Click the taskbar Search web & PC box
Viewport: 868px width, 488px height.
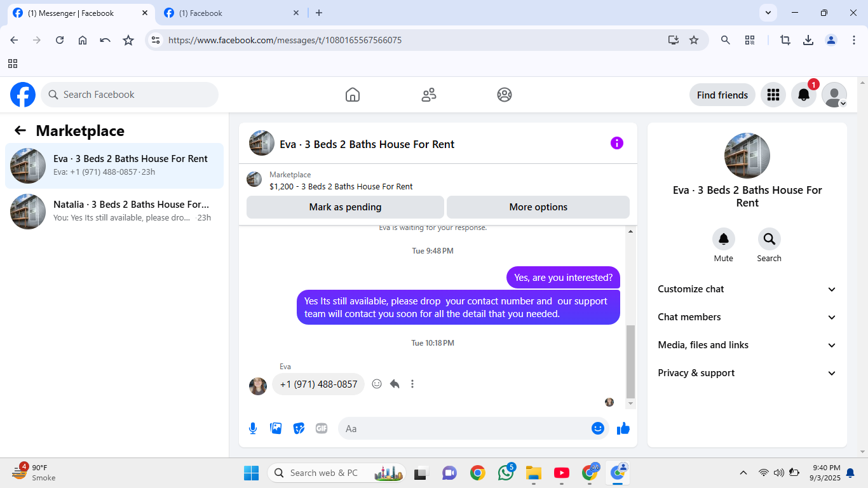pyautogui.click(x=337, y=473)
